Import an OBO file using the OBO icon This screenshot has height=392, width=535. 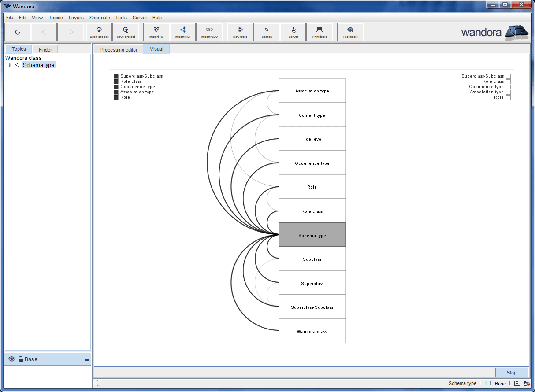[209, 32]
